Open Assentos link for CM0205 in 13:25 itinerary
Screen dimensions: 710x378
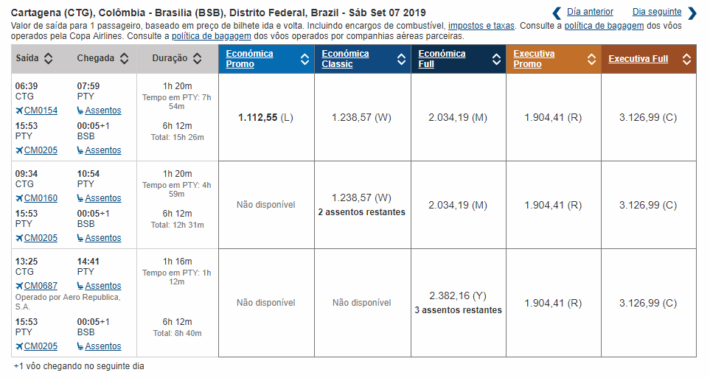point(103,346)
